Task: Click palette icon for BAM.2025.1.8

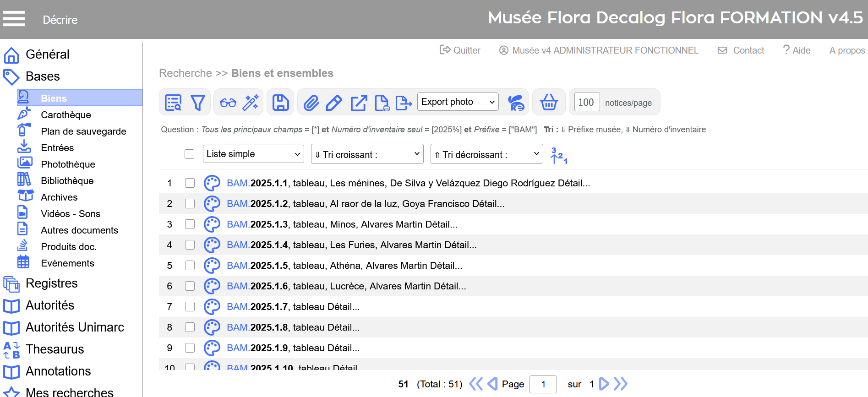Action: pyautogui.click(x=212, y=327)
